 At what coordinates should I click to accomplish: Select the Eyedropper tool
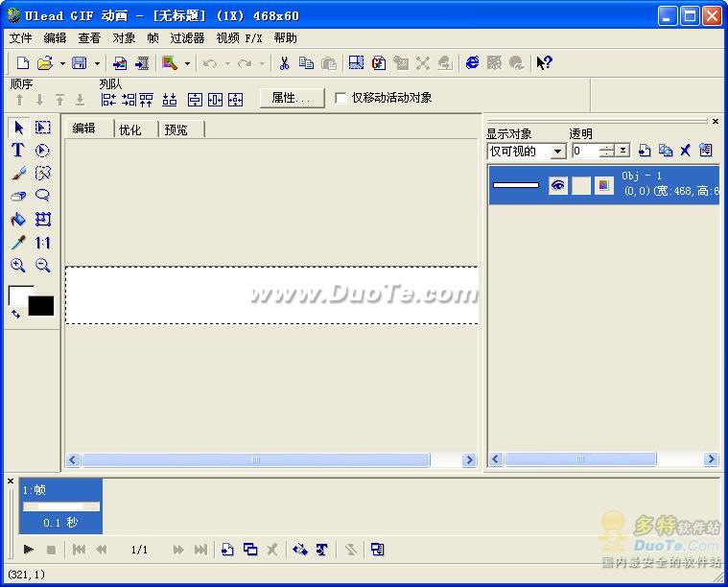pyautogui.click(x=18, y=242)
